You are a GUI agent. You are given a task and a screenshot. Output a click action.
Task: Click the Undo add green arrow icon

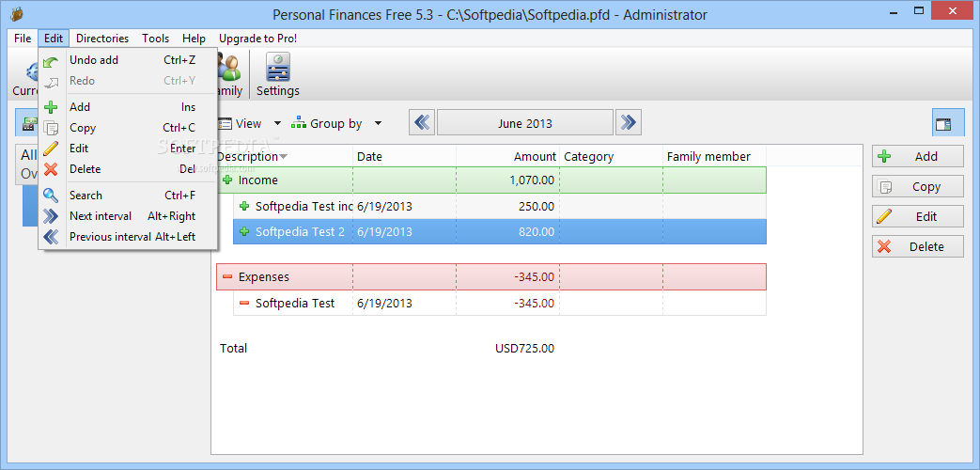click(x=52, y=60)
